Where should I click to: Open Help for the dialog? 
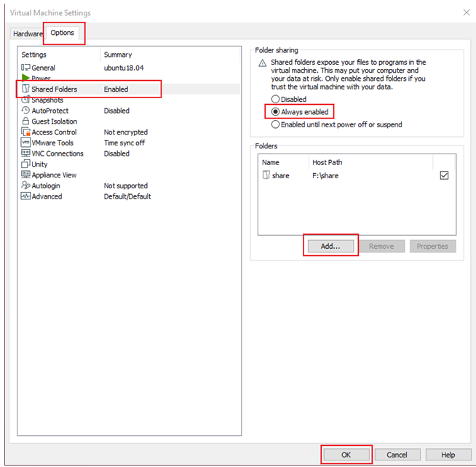point(448,455)
